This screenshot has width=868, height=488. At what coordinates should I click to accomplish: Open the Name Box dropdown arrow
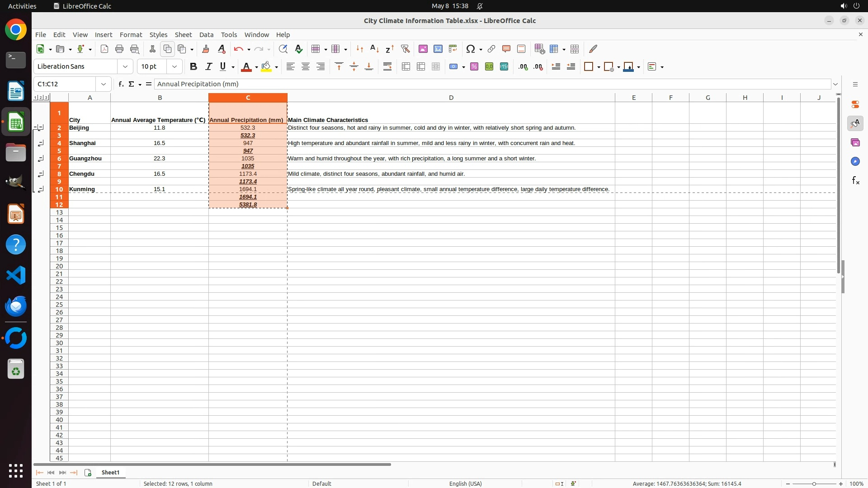(x=104, y=84)
